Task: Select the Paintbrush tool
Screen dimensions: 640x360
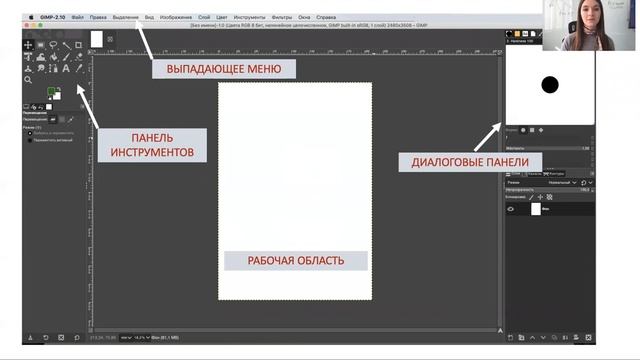Action: (x=66, y=57)
